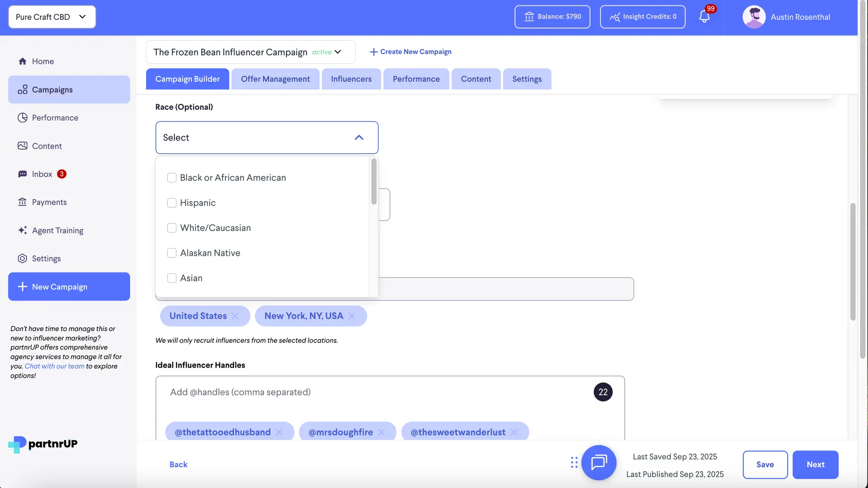Check the Asian checkbox
This screenshot has width=868, height=488.
[172, 278]
